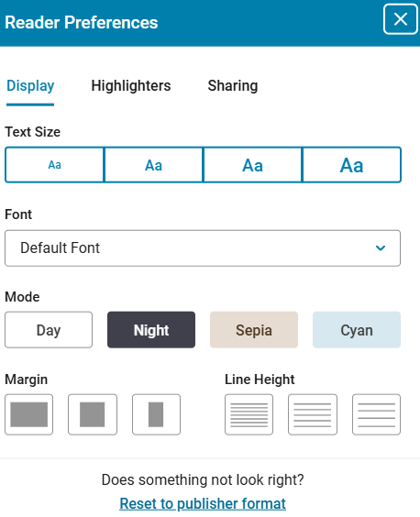Switch to the Display tab
Viewport: 420px width, 517px height.
tap(30, 86)
